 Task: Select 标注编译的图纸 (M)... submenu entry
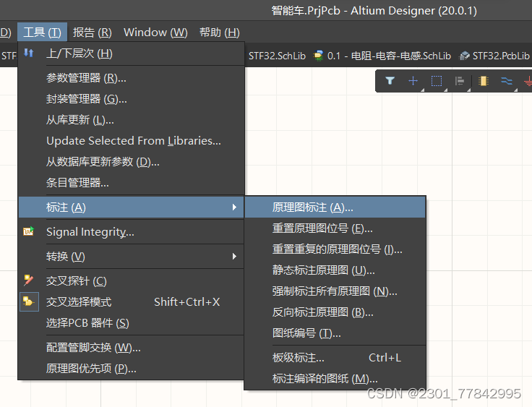click(x=335, y=379)
